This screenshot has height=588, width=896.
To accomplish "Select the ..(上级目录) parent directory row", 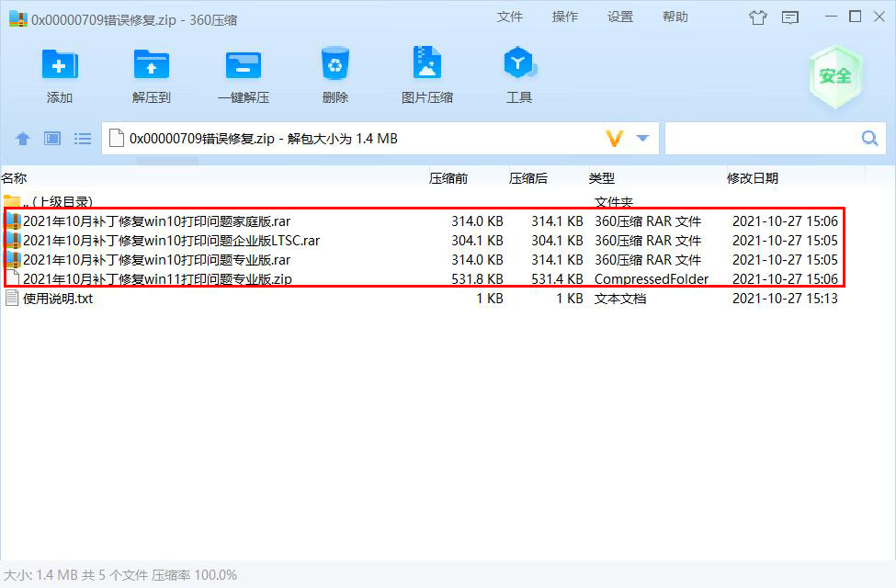I will coord(57,202).
